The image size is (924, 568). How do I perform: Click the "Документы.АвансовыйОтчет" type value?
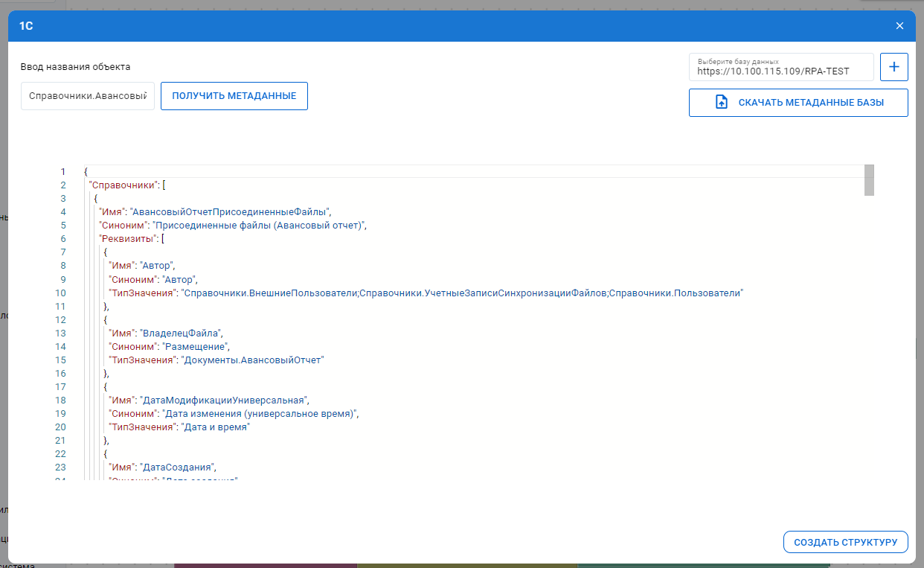pos(253,360)
